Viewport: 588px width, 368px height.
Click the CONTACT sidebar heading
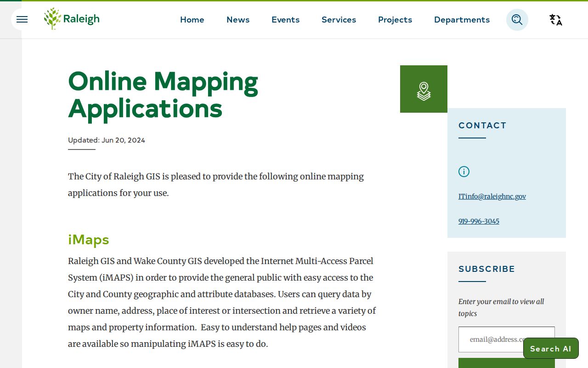(x=482, y=126)
